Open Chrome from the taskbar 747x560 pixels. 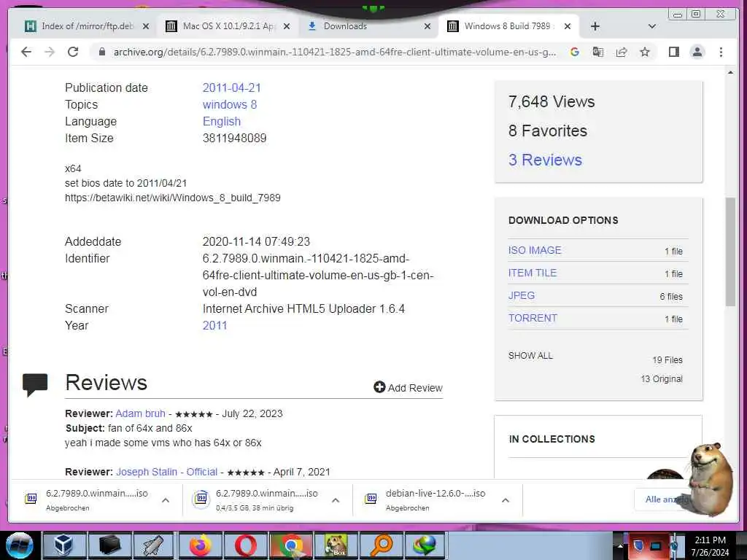click(x=291, y=545)
